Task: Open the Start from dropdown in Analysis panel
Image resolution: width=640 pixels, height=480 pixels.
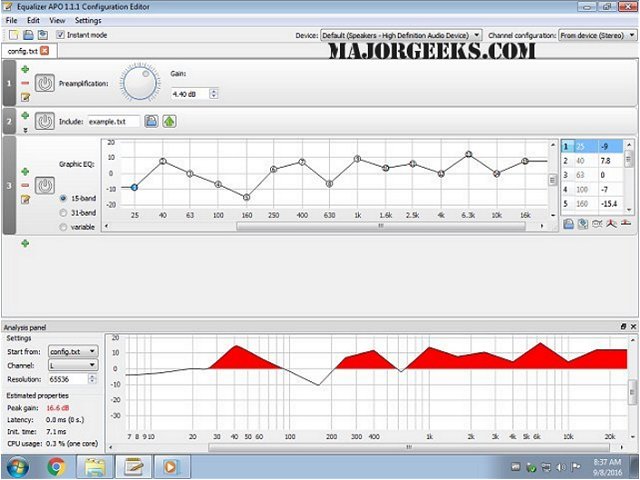Action: pyautogui.click(x=73, y=351)
